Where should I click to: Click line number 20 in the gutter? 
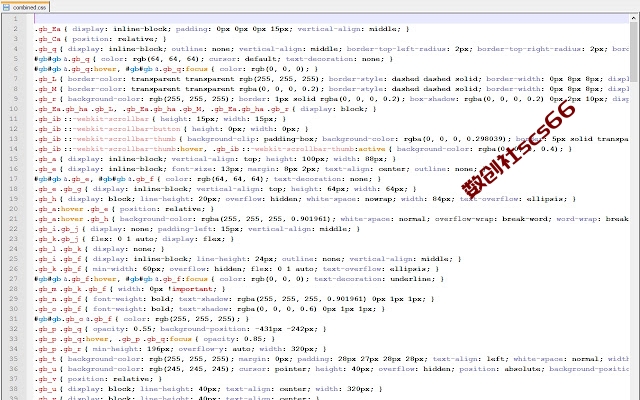(13, 209)
